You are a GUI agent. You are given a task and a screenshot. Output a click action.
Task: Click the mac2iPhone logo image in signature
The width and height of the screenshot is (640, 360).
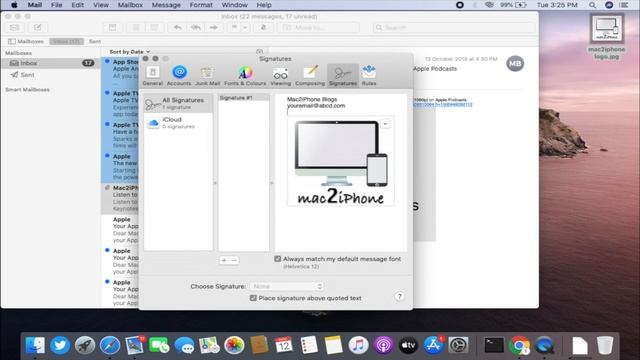click(x=340, y=161)
